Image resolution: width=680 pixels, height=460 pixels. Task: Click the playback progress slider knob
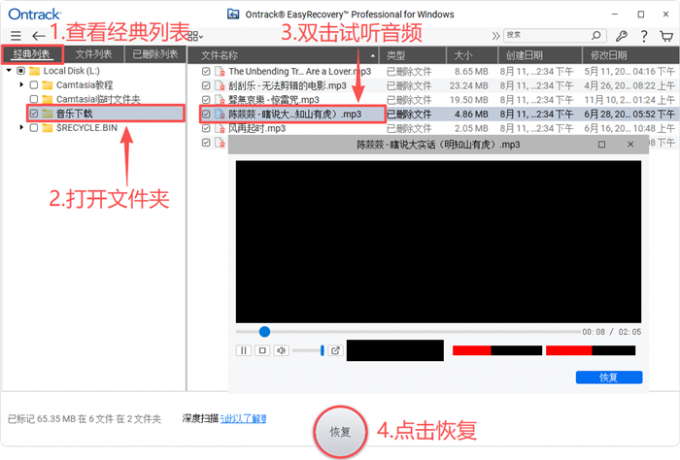(265, 332)
